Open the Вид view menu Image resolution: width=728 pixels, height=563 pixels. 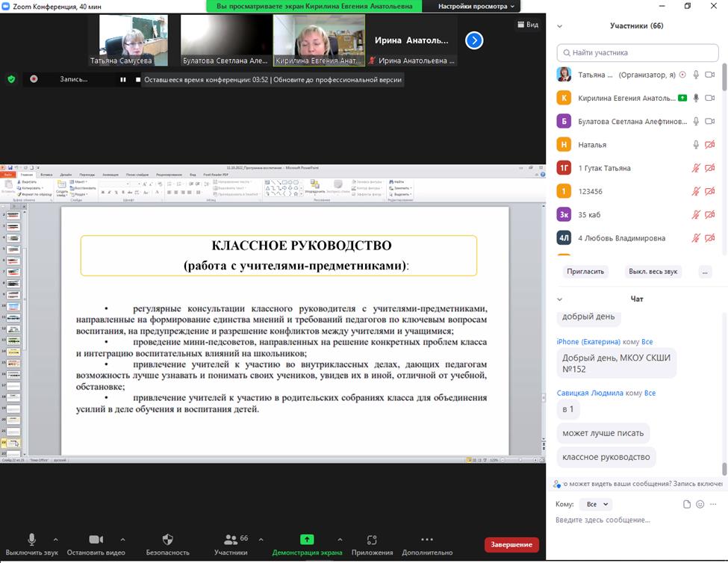(529, 24)
